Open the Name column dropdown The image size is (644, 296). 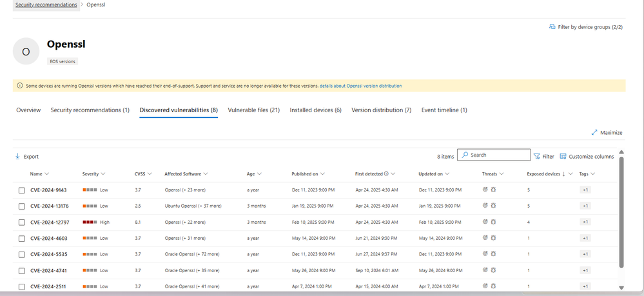click(47, 174)
